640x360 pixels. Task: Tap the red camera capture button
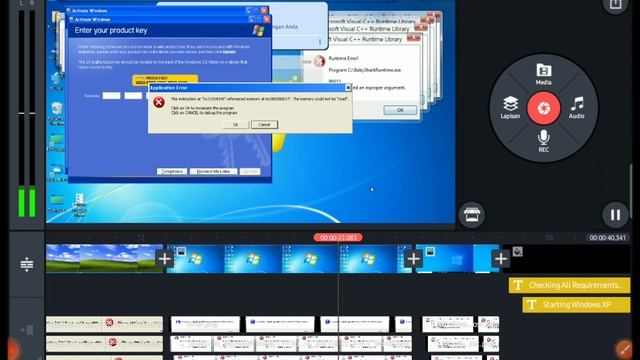point(543,108)
